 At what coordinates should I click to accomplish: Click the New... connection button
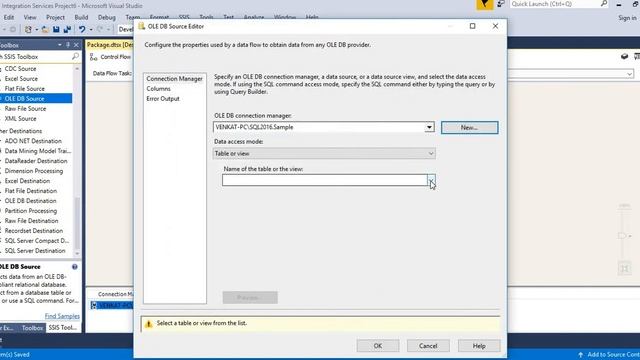click(469, 127)
